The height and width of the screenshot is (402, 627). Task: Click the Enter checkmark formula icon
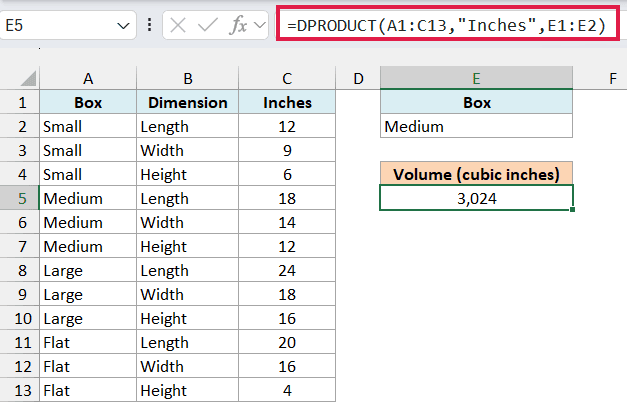(208, 26)
